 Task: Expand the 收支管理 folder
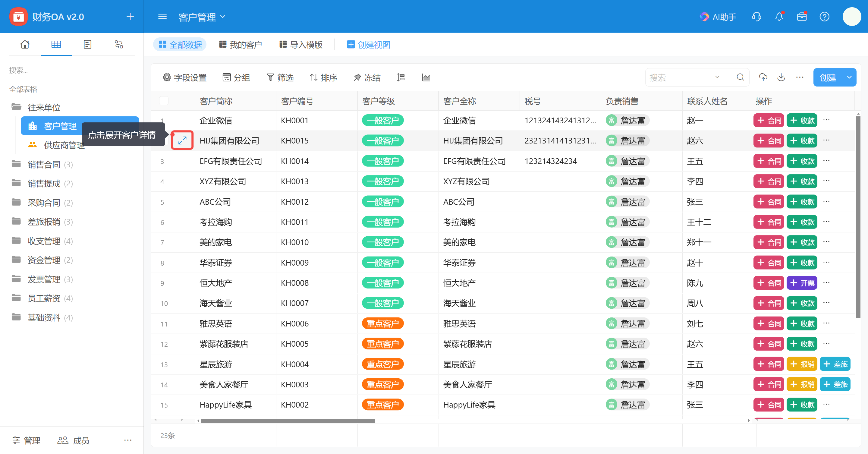[42, 241]
